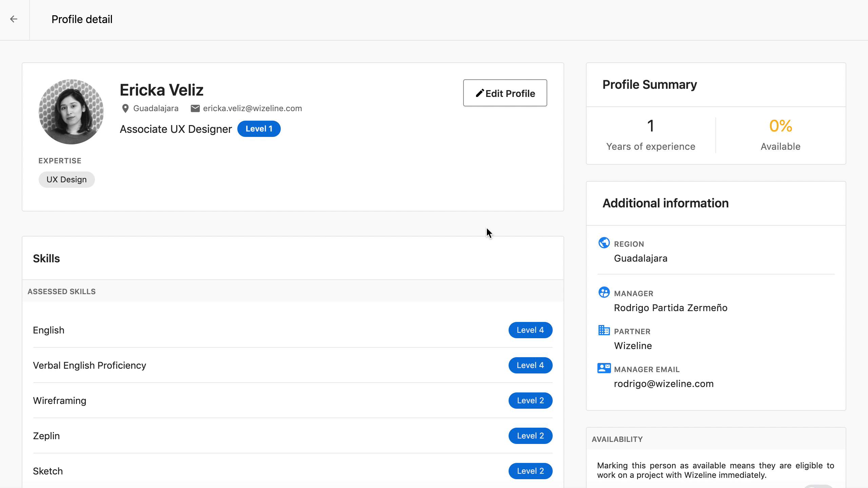Click the Manager Email contact card icon
The height and width of the screenshot is (488, 868).
(604, 368)
